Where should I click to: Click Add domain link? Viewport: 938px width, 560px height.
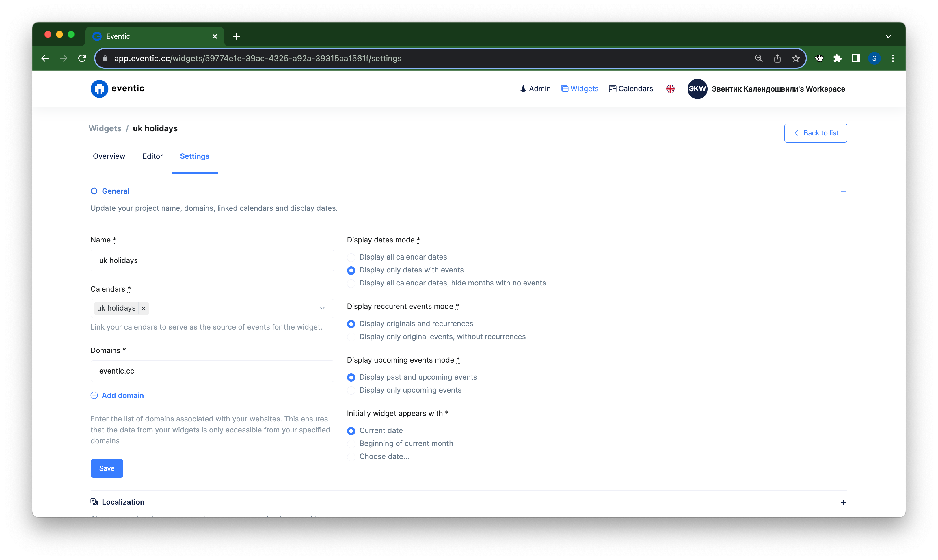point(123,395)
